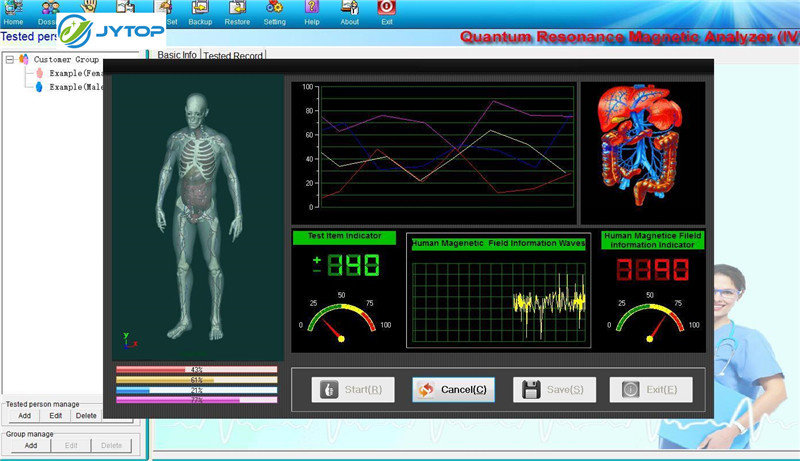This screenshot has width=800, height=461.
Task: Click the red Exit toolbar icon
Action: tap(386, 13)
